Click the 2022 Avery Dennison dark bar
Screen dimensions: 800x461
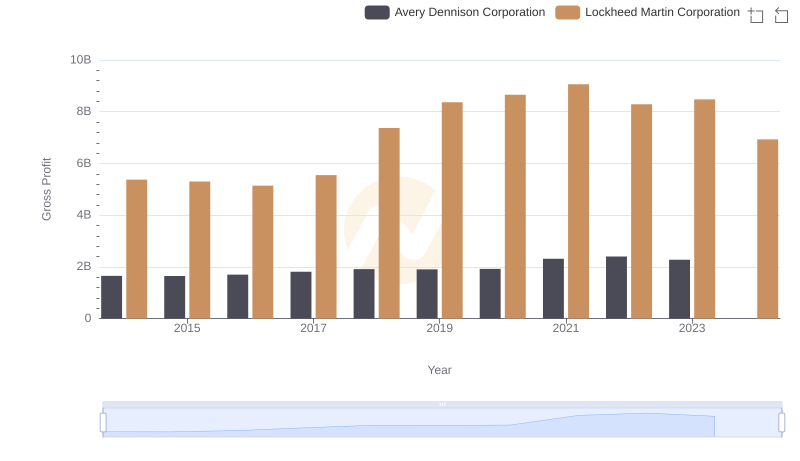tap(616, 288)
